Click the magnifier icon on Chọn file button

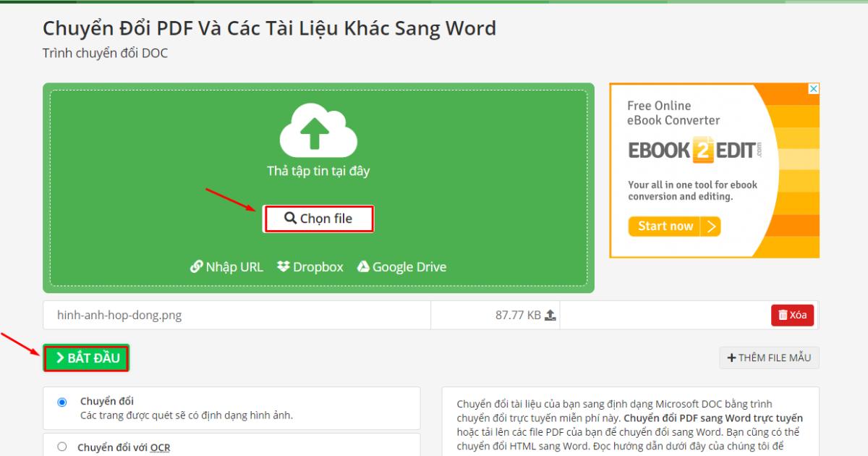coord(292,218)
